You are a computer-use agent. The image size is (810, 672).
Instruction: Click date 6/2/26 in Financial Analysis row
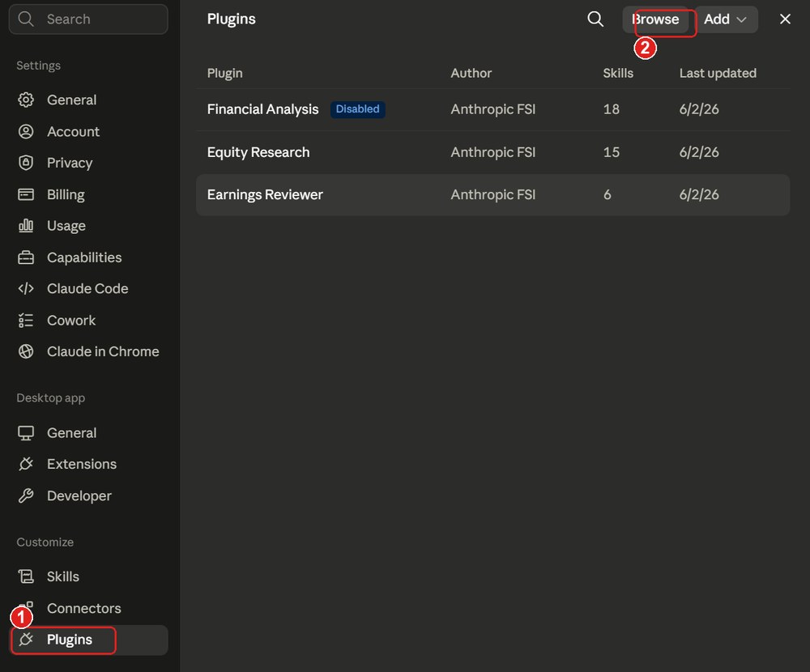pos(699,109)
